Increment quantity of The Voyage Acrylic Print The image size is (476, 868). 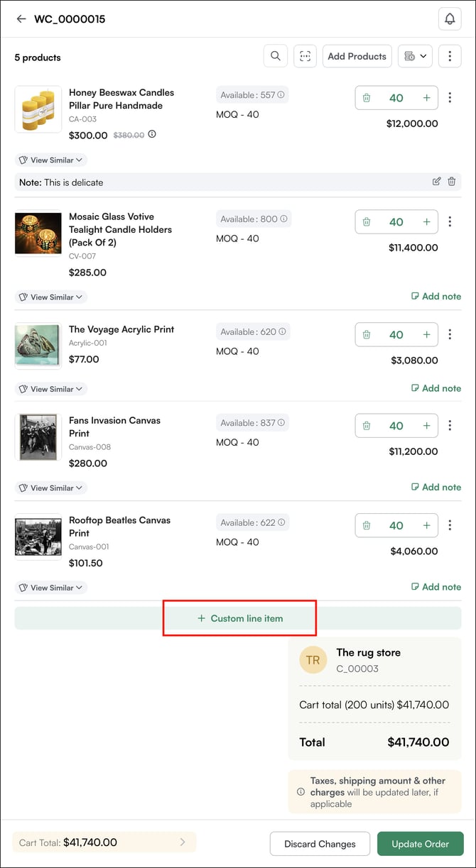tap(426, 334)
